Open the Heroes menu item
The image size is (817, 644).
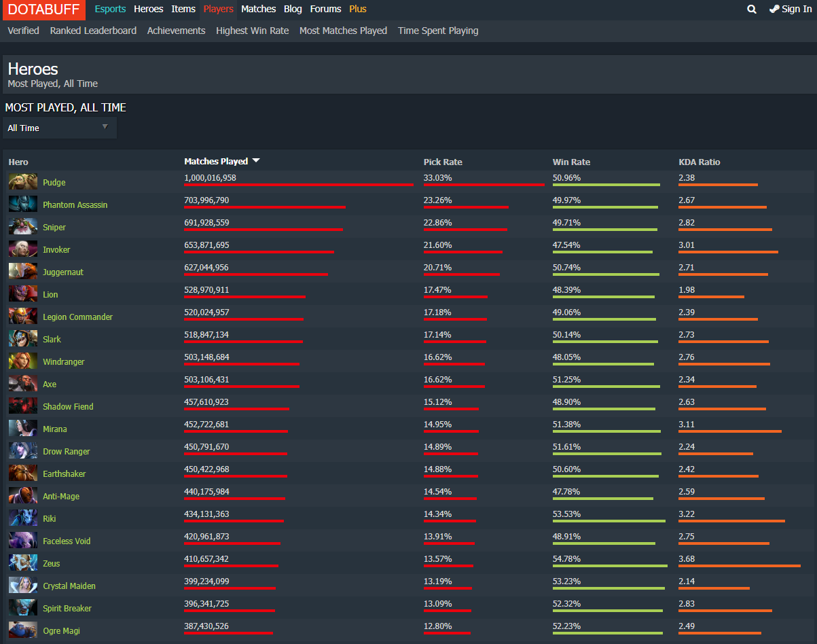pyautogui.click(x=148, y=9)
